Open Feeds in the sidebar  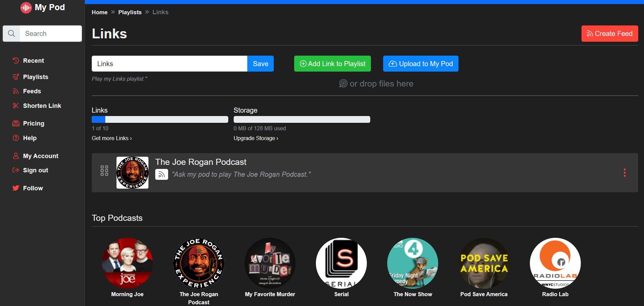coord(32,91)
